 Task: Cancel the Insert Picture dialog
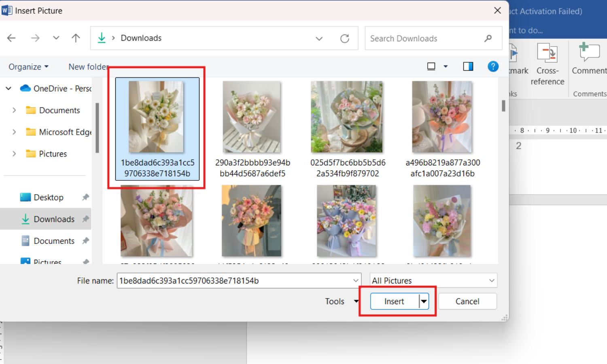[467, 301]
